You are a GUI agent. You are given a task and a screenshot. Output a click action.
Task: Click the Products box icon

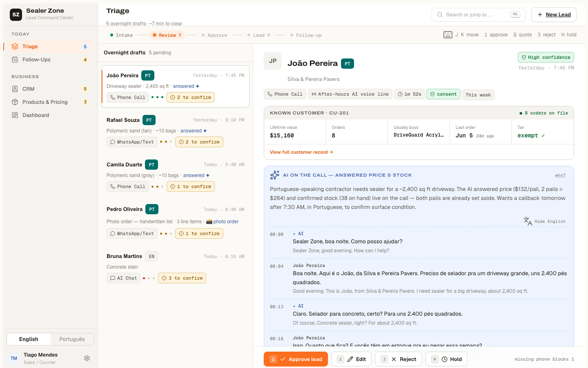coord(15,102)
